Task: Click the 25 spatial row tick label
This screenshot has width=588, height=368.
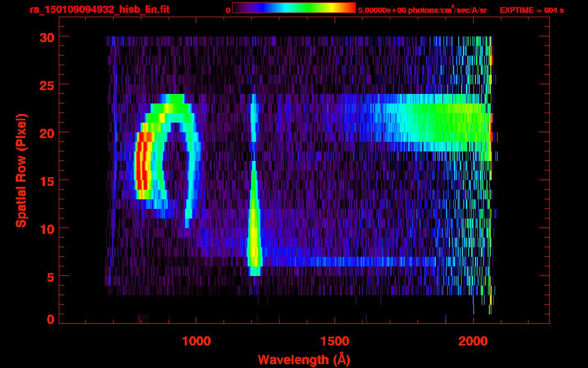Action: click(47, 85)
